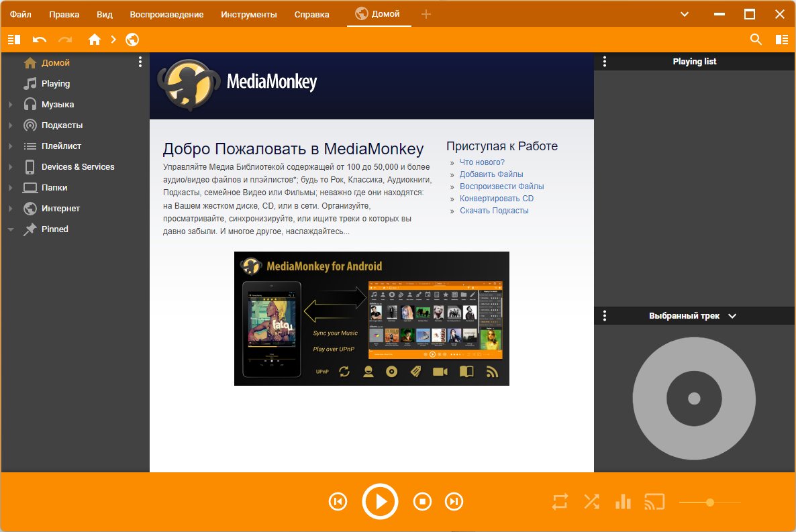Start playback with the Play button
This screenshot has height=532, width=796.
coord(380,502)
